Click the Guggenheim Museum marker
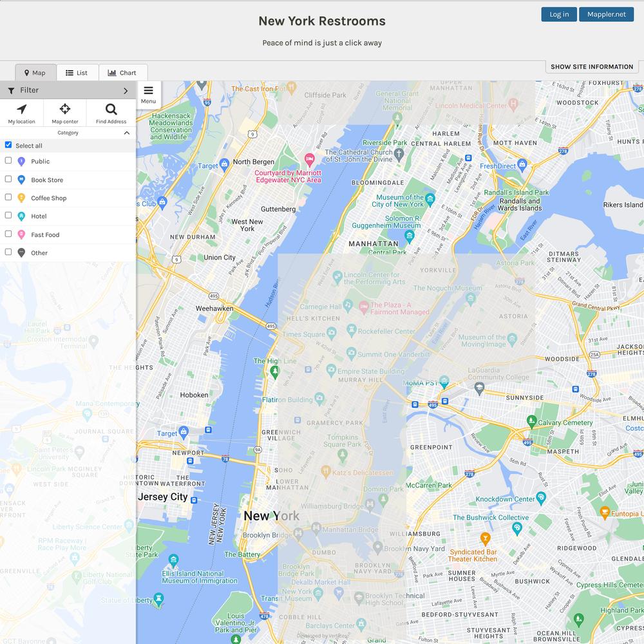This screenshot has height=644, width=644. pos(409,235)
